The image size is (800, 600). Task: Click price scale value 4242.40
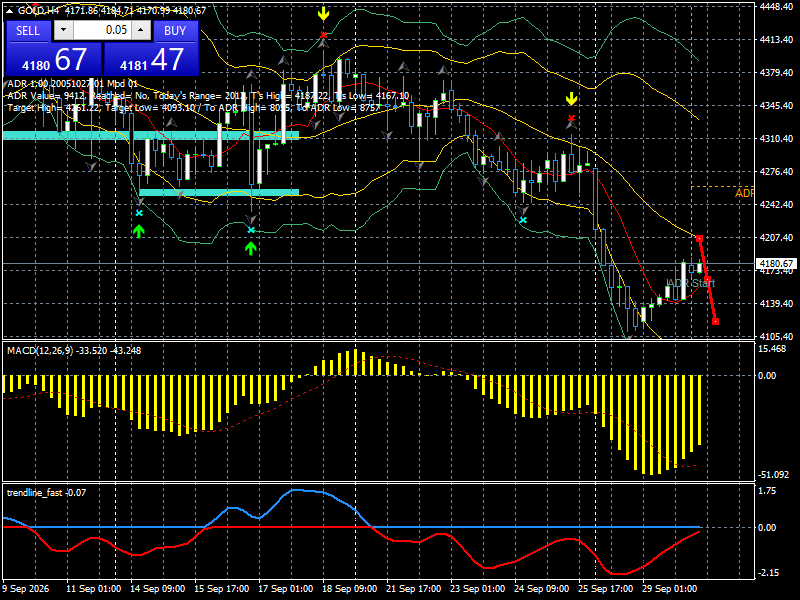[776, 205]
